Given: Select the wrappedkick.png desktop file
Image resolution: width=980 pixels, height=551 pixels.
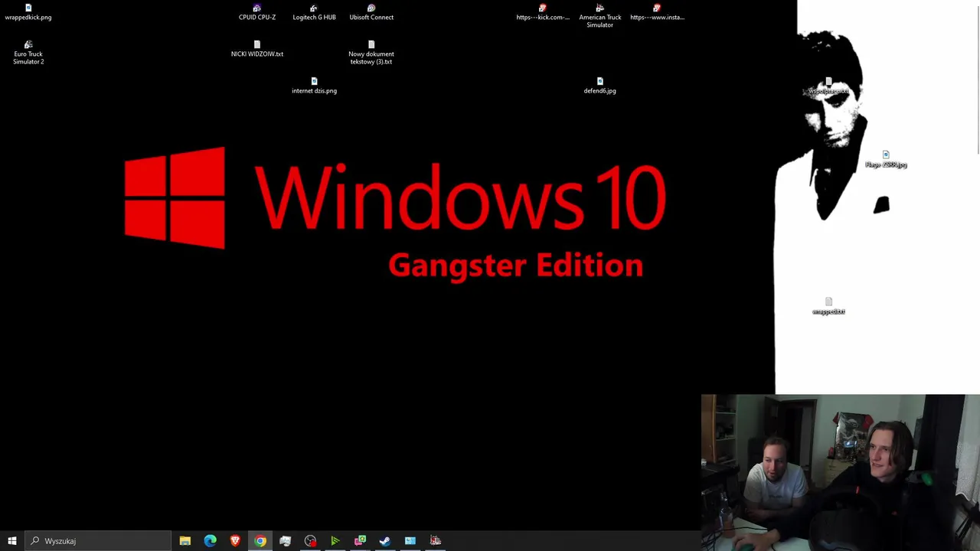Looking at the screenshot, I should [x=28, y=12].
